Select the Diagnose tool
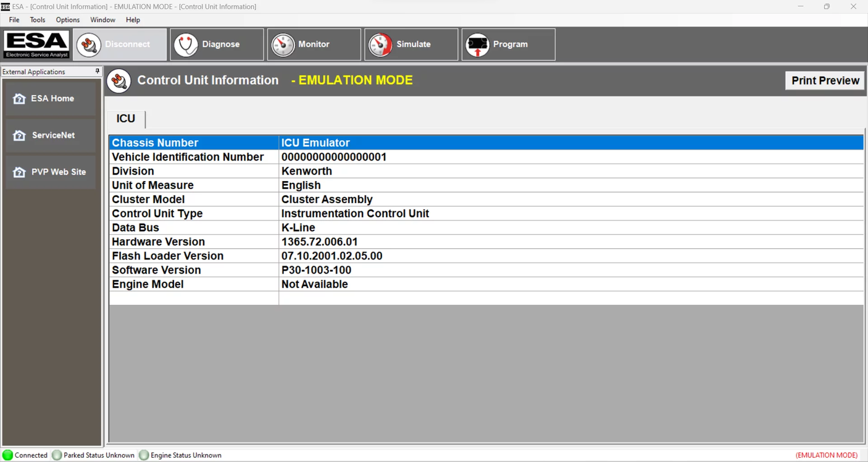The width and height of the screenshot is (868, 462). 217,44
